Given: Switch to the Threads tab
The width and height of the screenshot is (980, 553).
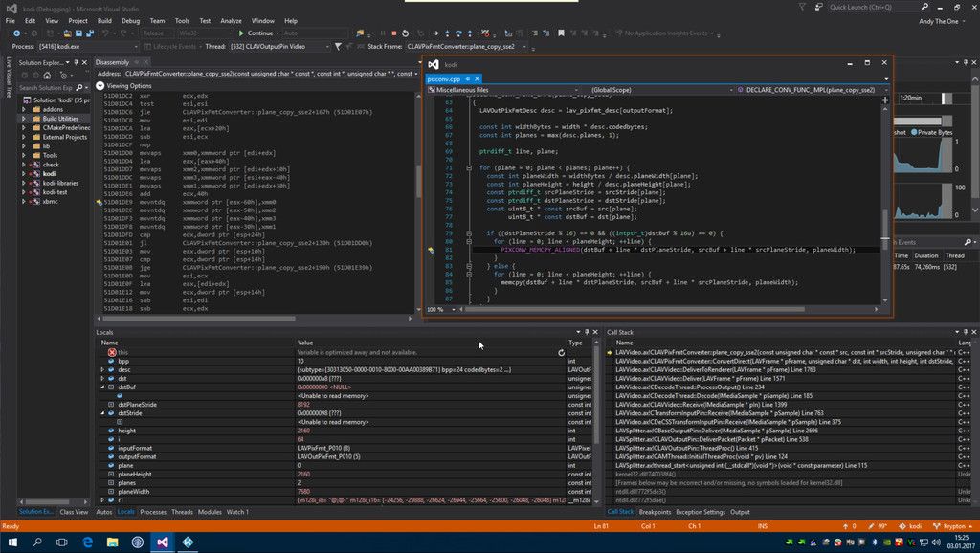Looking at the screenshot, I should tap(182, 512).
